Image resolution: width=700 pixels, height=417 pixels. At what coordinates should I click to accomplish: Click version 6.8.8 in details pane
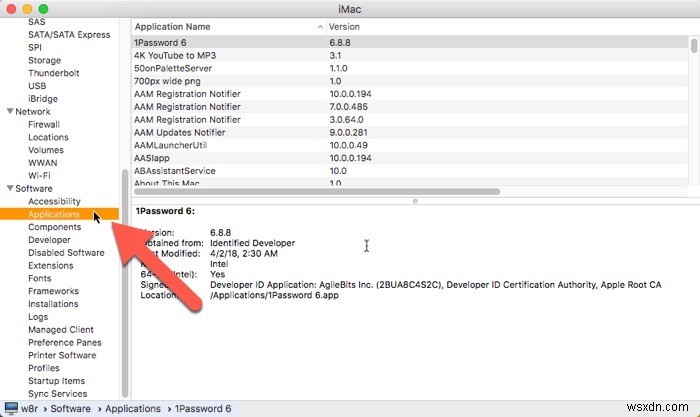click(x=221, y=233)
